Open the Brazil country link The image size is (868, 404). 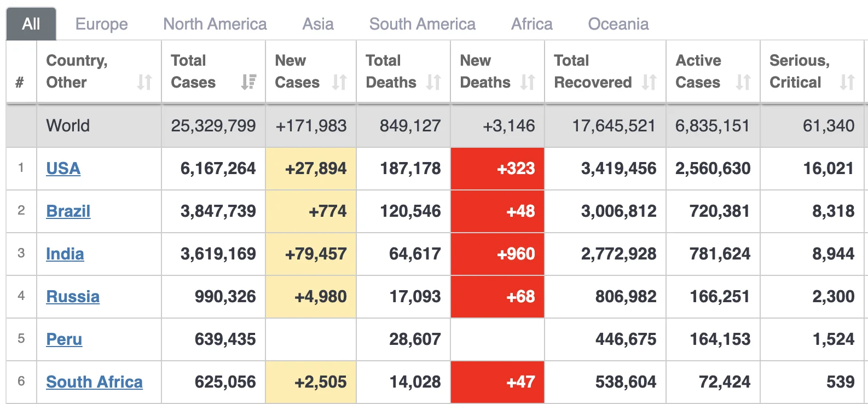coord(68,211)
